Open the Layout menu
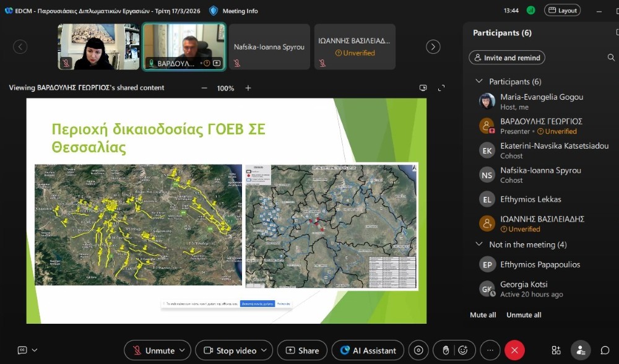619x364 pixels. 562,11
